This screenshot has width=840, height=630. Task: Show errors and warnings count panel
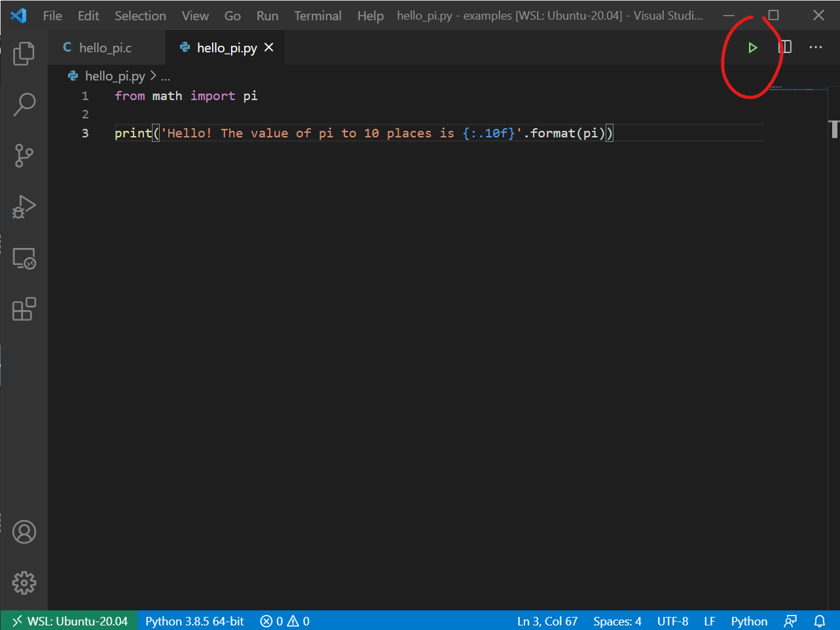tap(285, 621)
